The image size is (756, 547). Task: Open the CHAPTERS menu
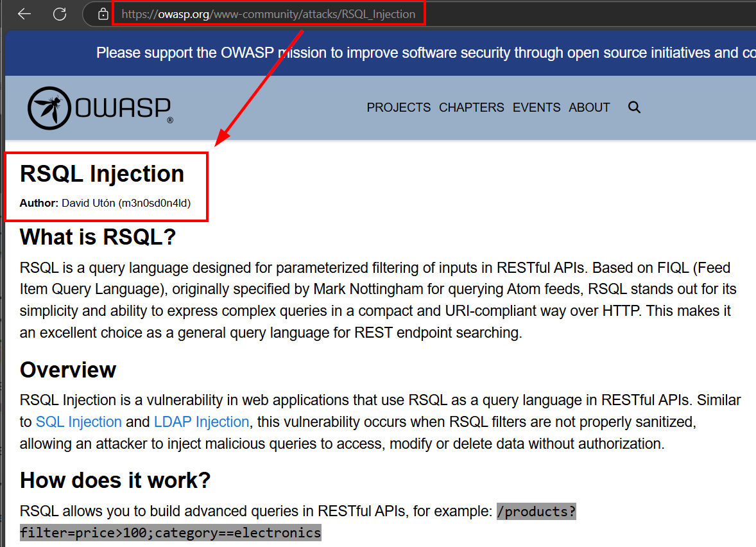tap(471, 107)
